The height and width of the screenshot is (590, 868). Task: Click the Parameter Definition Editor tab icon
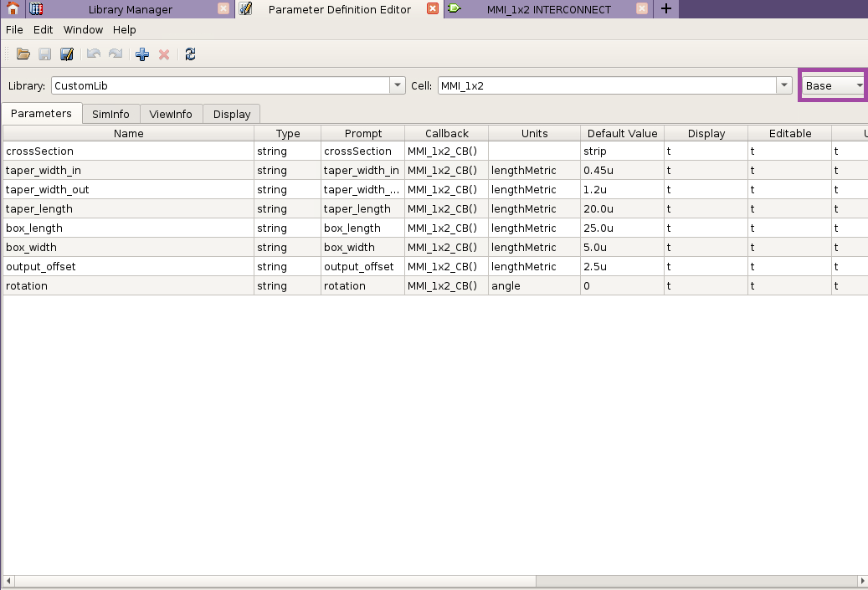[x=246, y=9]
